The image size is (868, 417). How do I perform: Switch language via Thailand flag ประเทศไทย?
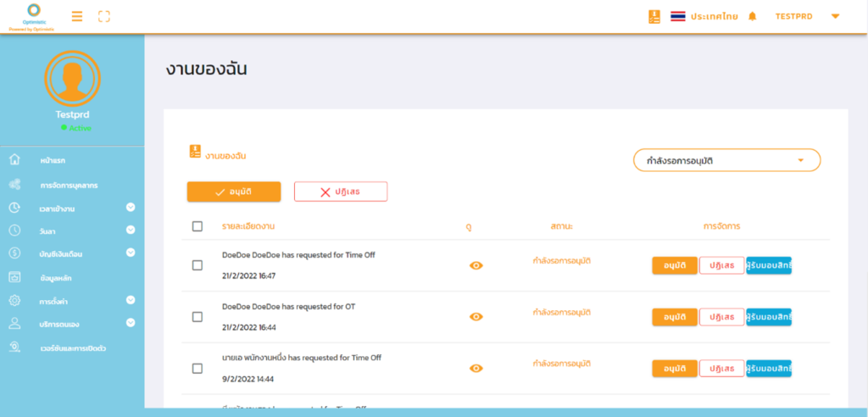(703, 16)
